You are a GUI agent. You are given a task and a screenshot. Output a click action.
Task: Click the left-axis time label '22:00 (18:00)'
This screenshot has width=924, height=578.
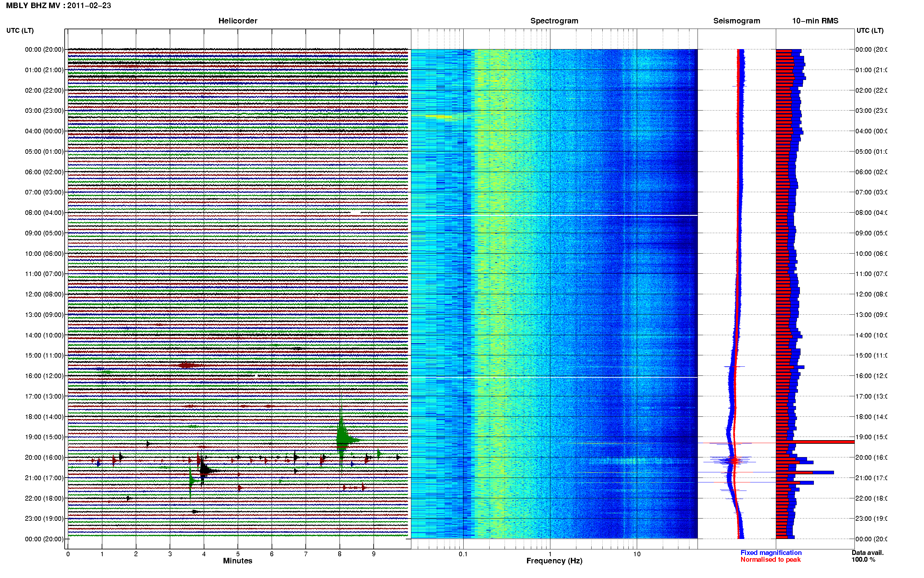(x=44, y=498)
